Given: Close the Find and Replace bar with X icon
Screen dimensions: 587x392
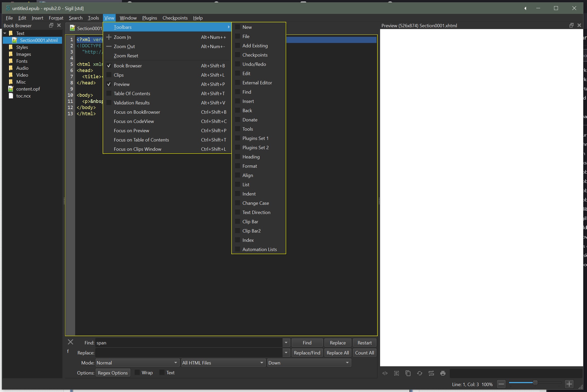Looking at the screenshot, I should coord(70,342).
